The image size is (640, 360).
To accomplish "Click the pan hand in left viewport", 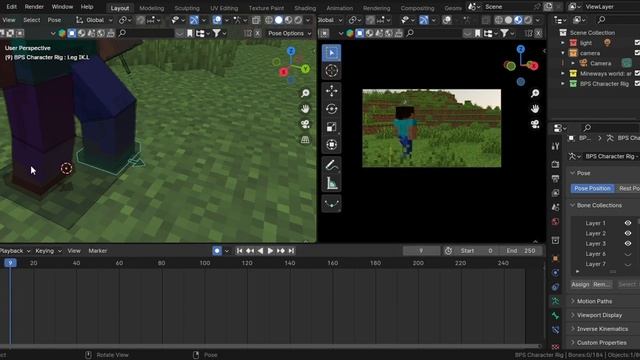I will click(305, 109).
